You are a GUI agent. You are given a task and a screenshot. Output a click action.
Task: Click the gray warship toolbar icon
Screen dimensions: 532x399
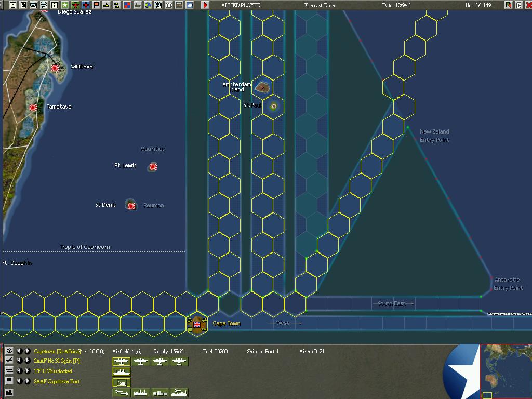pos(137,5)
